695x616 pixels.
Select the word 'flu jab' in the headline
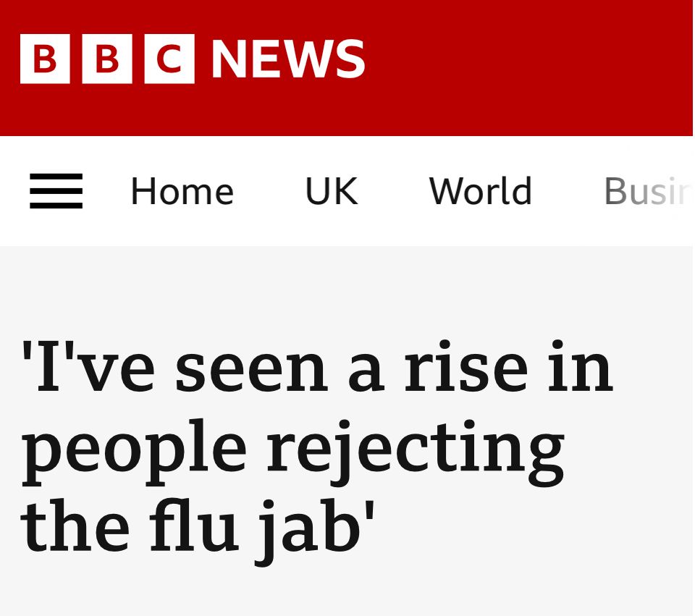tap(239, 525)
